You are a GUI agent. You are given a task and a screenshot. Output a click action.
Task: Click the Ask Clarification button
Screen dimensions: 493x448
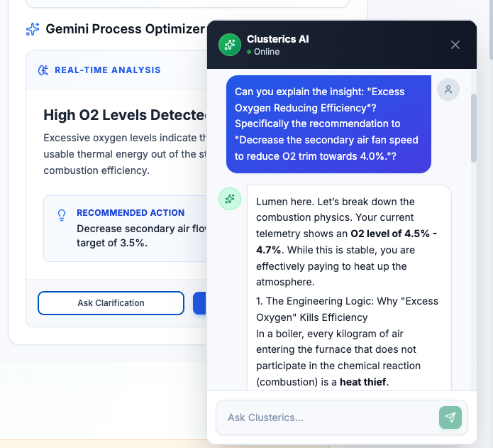pyautogui.click(x=111, y=303)
